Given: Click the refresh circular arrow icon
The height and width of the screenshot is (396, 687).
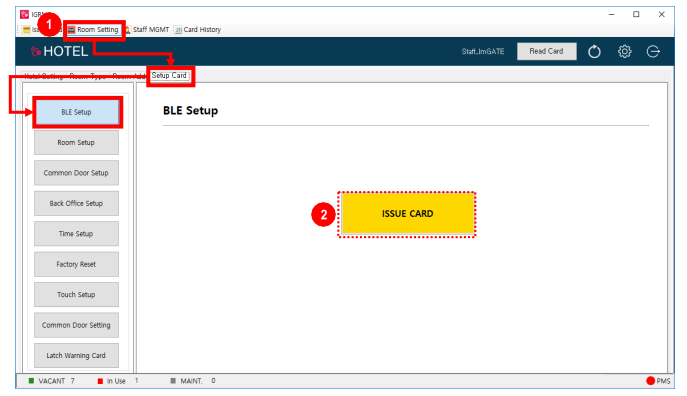Looking at the screenshot, I should click(x=594, y=52).
